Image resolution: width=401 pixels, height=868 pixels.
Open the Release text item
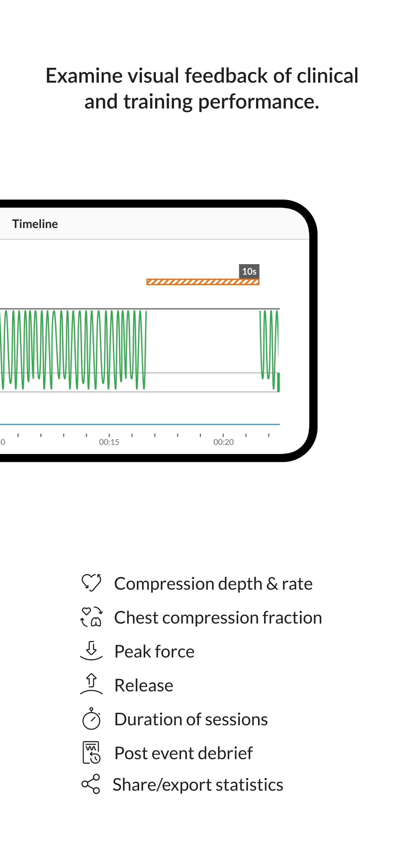(144, 685)
